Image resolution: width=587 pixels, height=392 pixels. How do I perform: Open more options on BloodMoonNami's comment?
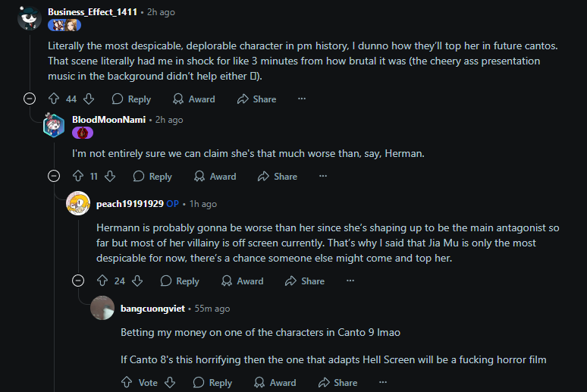[x=323, y=176]
